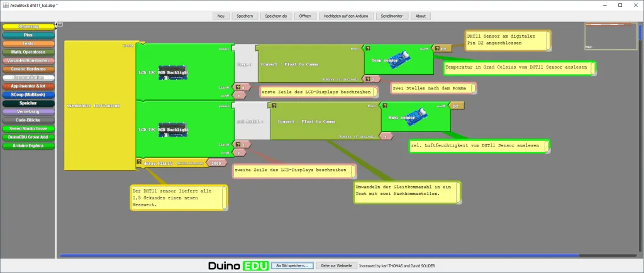Click the minimap thumbnail in the corner

pyautogui.click(x=609, y=36)
